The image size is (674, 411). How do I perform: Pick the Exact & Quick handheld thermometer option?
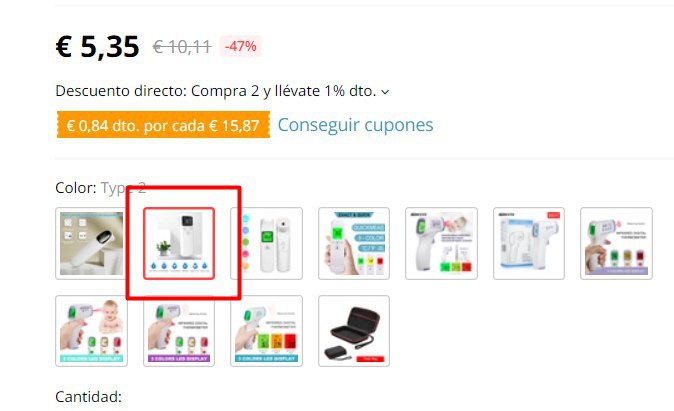pos(354,243)
